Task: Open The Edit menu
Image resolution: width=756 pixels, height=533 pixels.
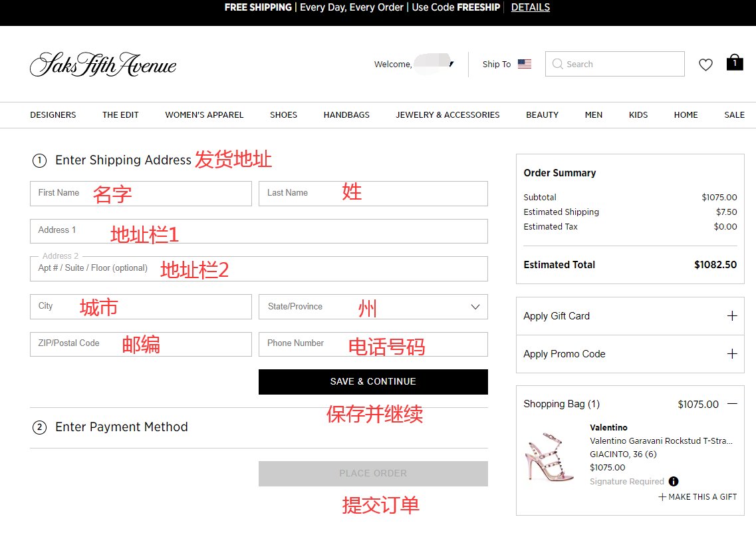Action: click(x=120, y=115)
